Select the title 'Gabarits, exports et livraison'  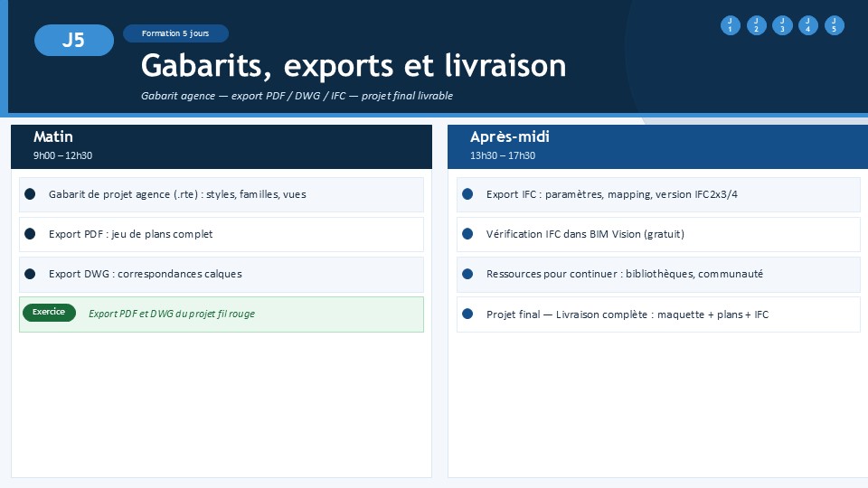click(354, 65)
